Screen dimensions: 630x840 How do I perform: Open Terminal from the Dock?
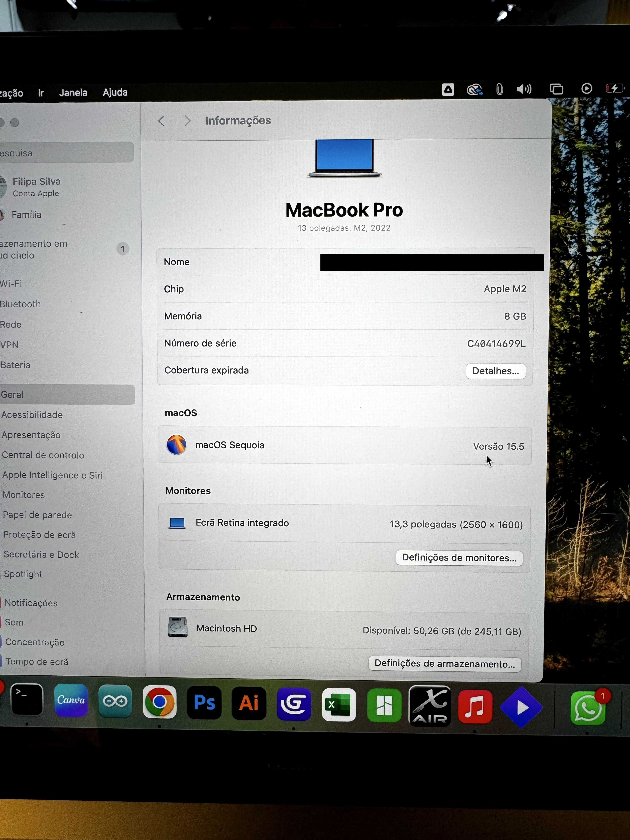pos(27,700)
